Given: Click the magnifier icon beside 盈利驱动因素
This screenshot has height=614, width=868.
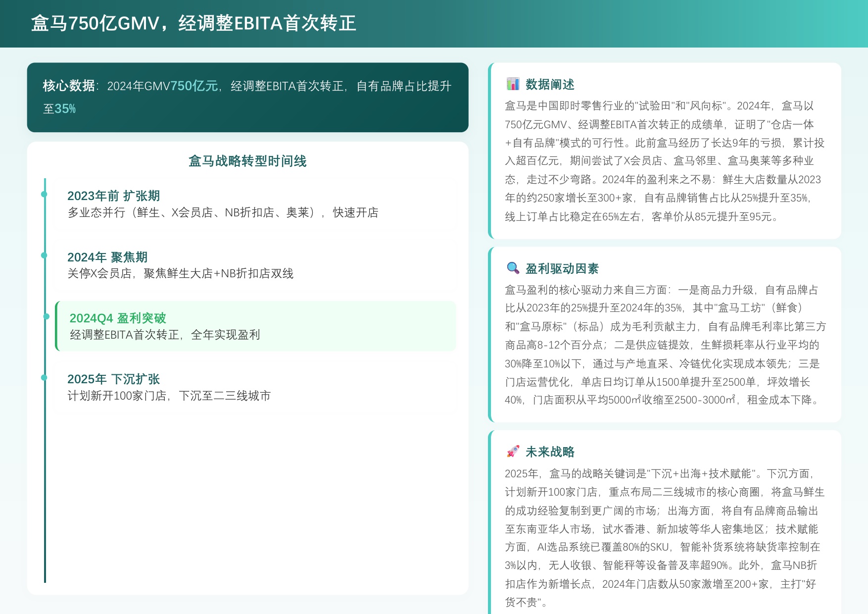Looking at the screenshot, I should coord(512,267).
